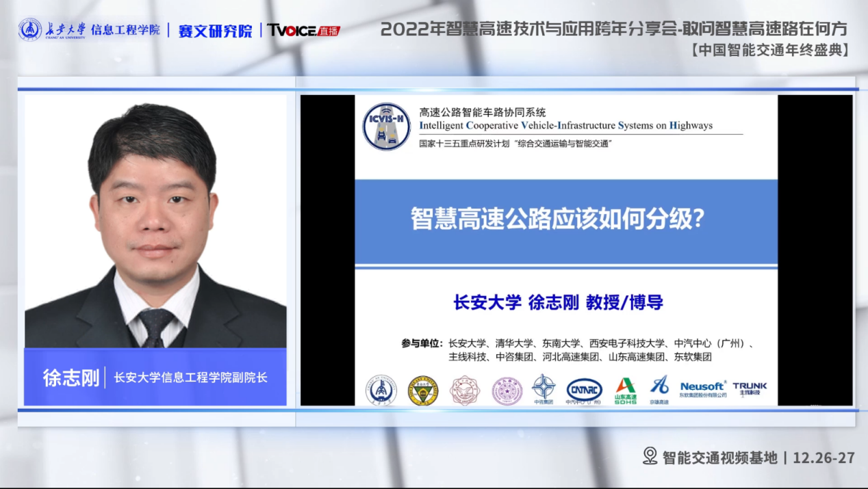Image resolution: width=868 pixels, height=489 pixels.
Task: Click the 中国智能交通年终盛典 subtitle
Action: tap(769, 50)
